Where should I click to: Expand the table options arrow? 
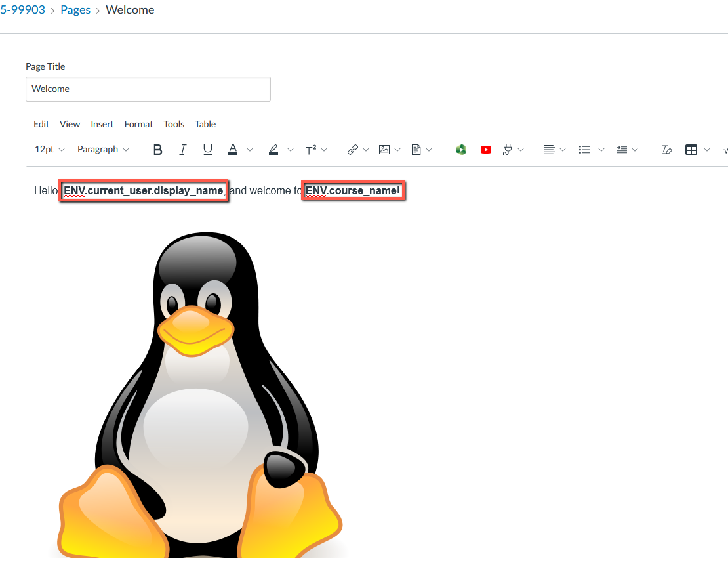click(x=707, y=150)
